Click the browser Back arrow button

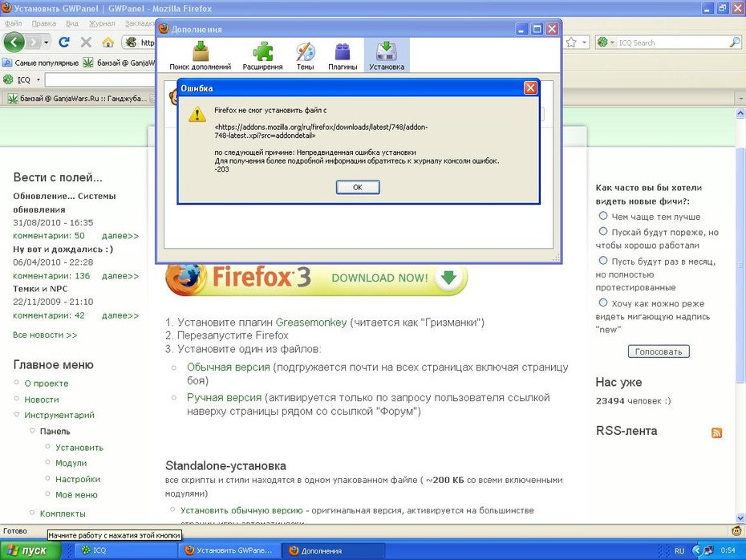point(14,43)
